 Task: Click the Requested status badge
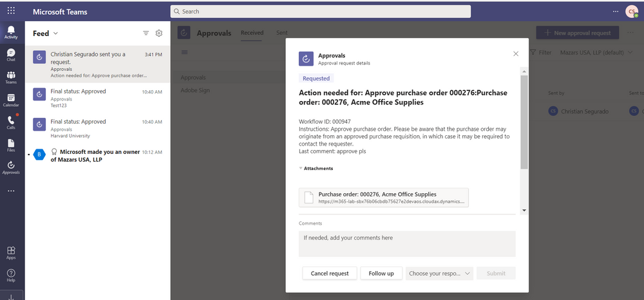(316, 79)
